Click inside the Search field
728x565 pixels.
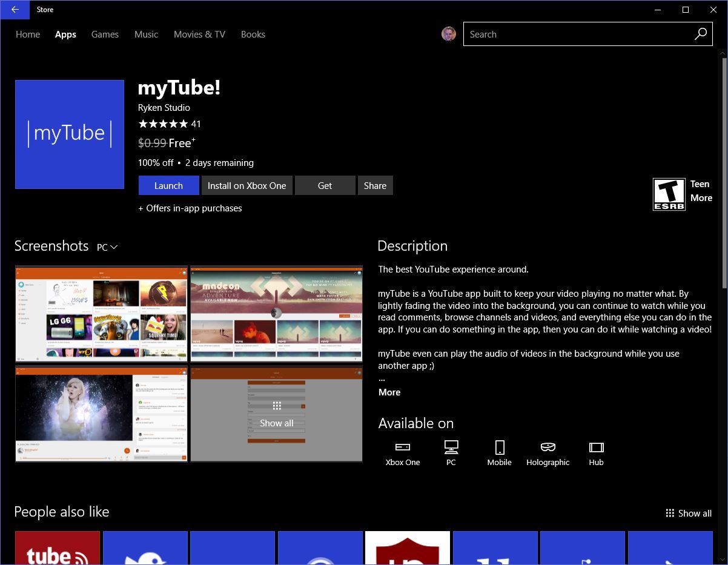point(575,34)
